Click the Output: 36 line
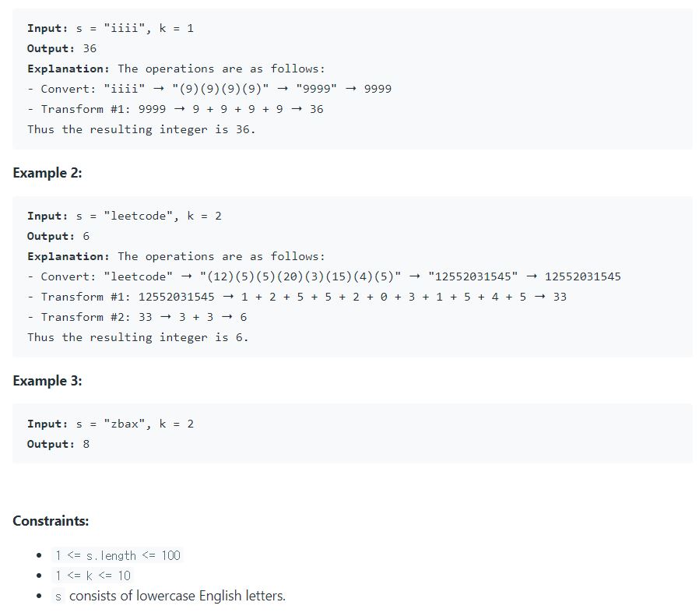 coord(62,48)
